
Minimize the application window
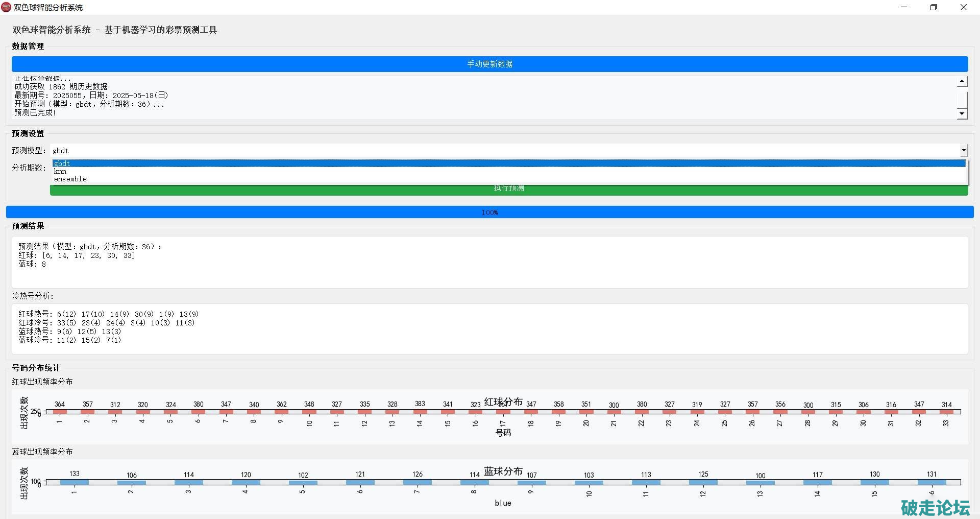point(904,7)
